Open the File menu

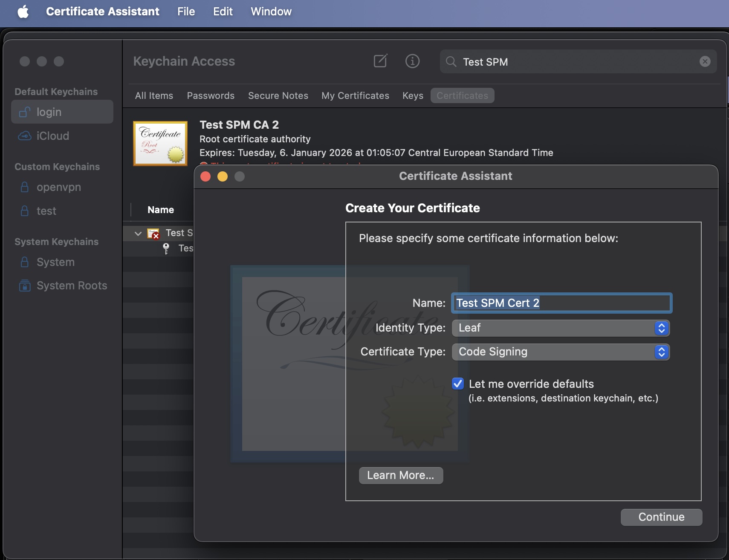[186, 12]
